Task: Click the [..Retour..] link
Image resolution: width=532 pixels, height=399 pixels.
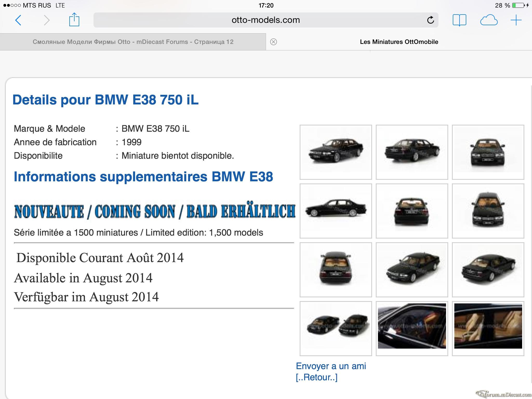Action: 316,377
